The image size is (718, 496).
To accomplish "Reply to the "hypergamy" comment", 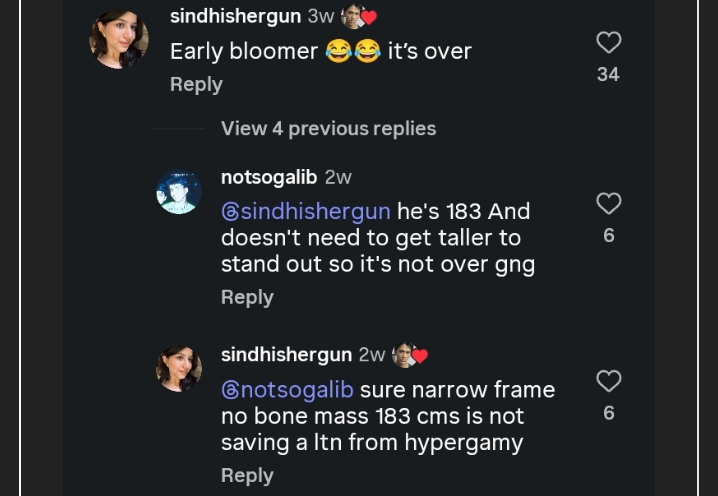I will pos(247,475).
